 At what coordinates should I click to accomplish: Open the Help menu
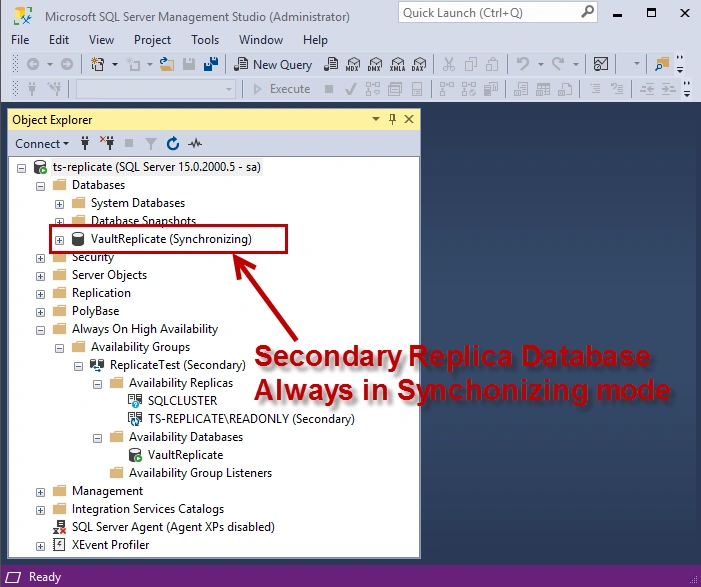click(x=315, y=40)
